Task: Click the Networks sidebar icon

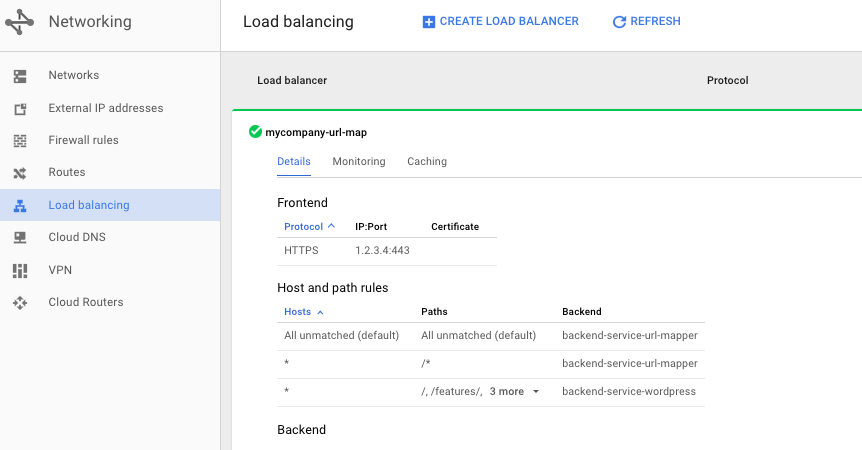Action: (20, 76)
